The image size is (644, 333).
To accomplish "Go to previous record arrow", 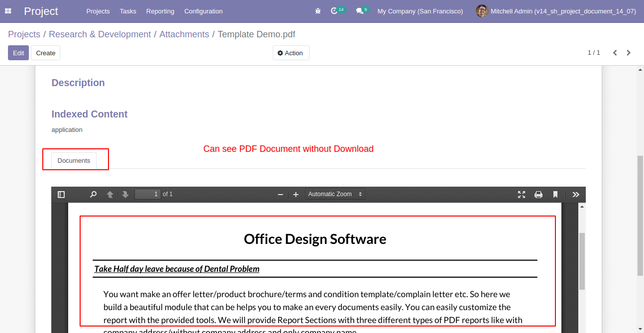I will (615, 53).
